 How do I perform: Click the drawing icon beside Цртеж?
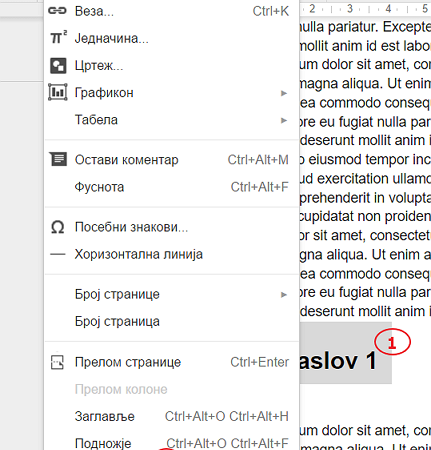pos(58,65)
